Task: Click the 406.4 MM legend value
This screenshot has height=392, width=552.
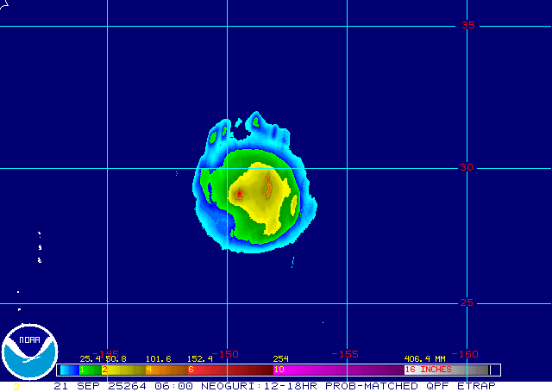Action: [x=424, y=358]
